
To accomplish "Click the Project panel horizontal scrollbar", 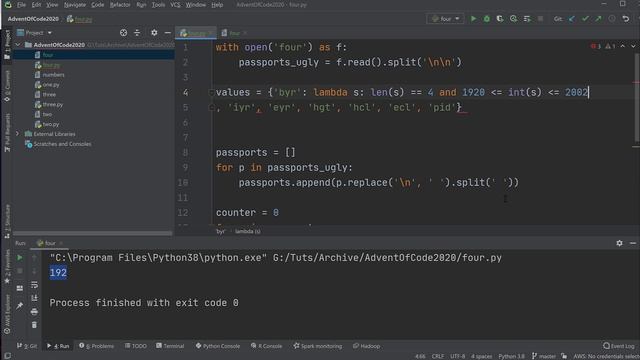I will pyautogui.click(x=93, y=233).
